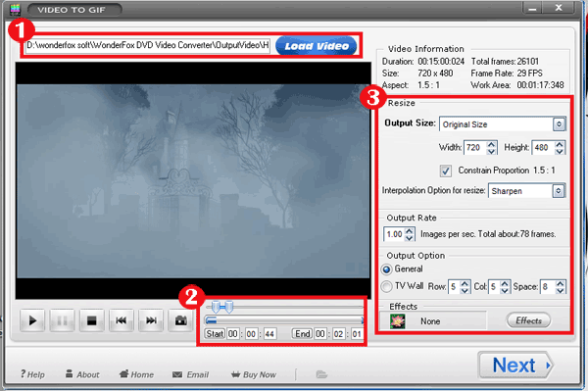Viewport: 588px width, 391px height.
Task: Click the Start seconds field showing 44
Action: [x=269, y=333]
